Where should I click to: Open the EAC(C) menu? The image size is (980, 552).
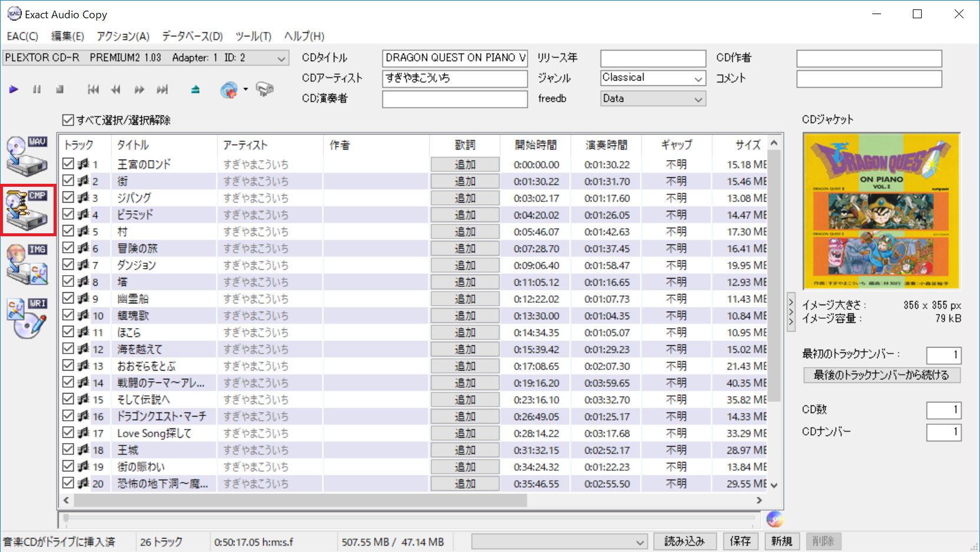22,36
